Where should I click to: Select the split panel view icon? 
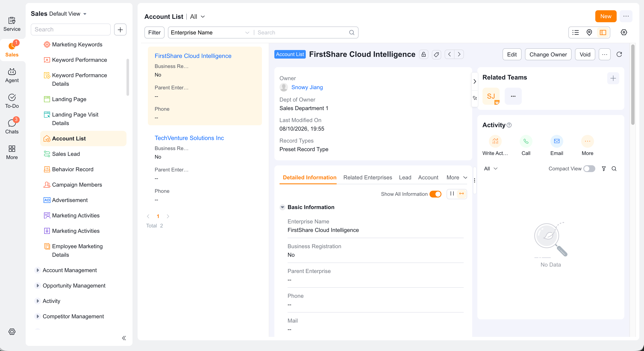pyautogui.click(x=603, y=32)
